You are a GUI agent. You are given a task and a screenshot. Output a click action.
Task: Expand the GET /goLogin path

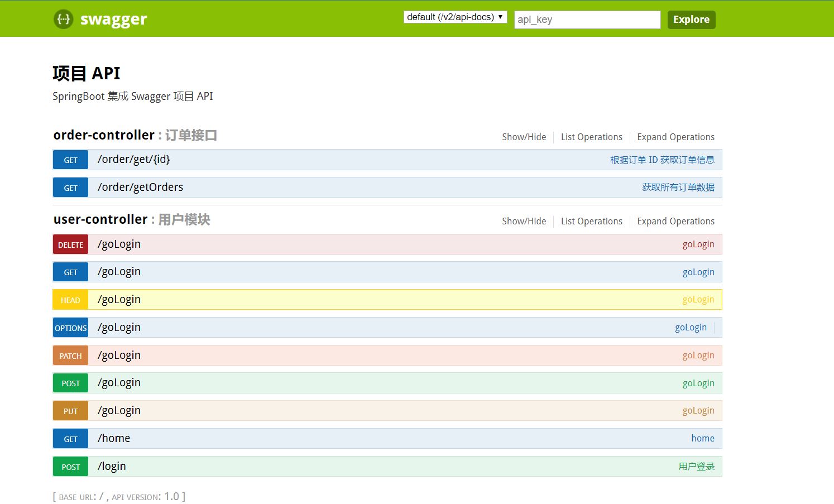119,272
